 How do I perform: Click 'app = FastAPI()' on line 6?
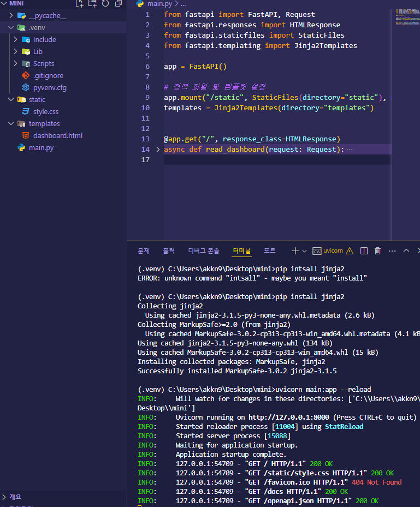(195, 67)
